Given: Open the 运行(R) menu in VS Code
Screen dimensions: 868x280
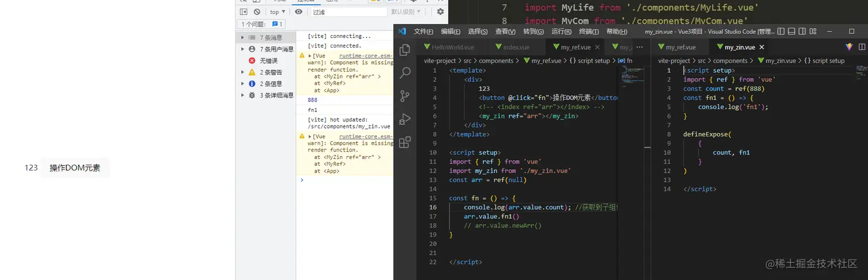Looking at the screenshot, I should click(x=561, y=32).
